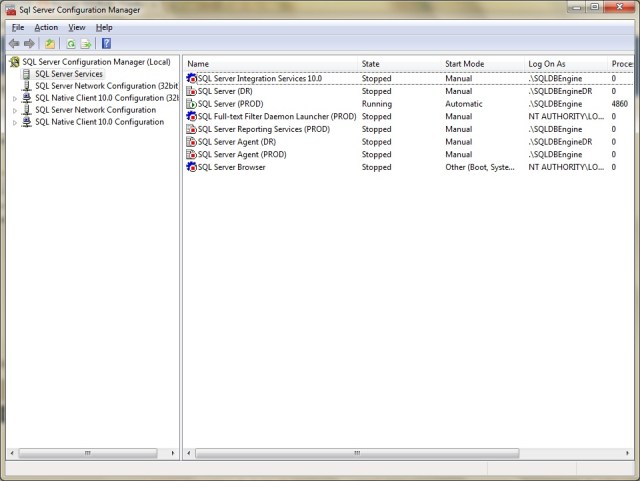Click the Forward arrow in the toolbar

coord(29,44)
